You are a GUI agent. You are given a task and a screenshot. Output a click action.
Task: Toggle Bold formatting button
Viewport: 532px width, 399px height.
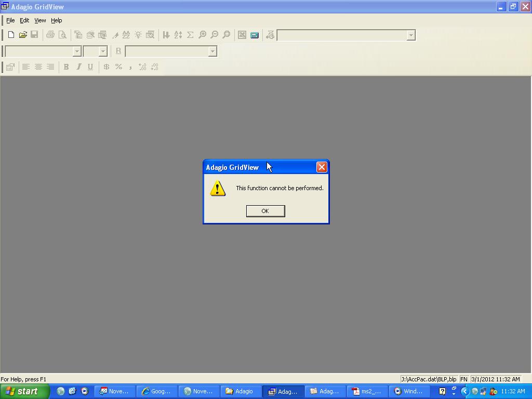pos(66,66)
